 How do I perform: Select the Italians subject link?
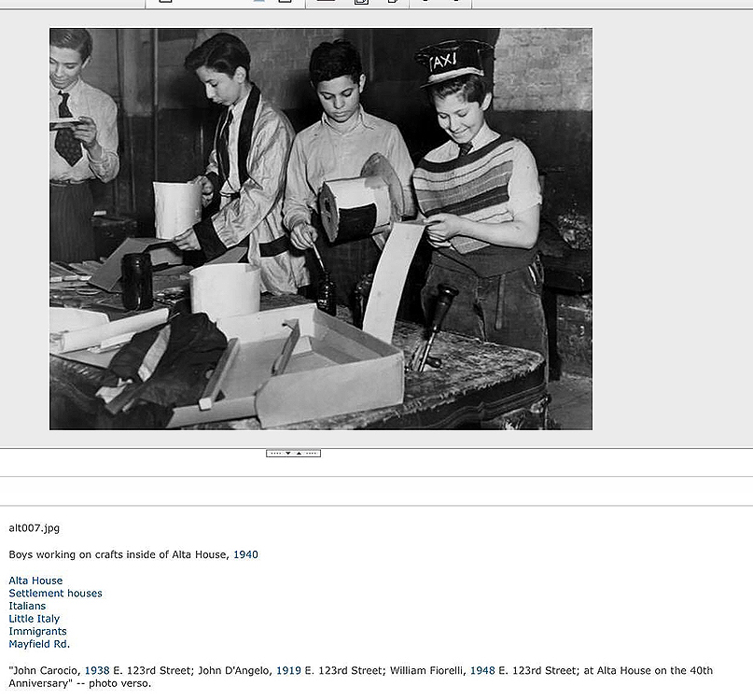(x=27, y=606)
